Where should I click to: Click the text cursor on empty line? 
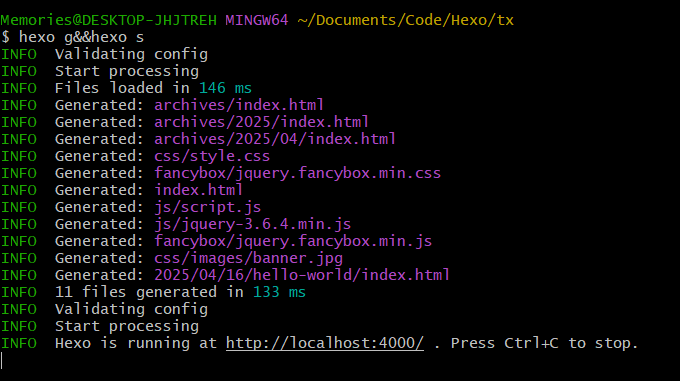click(x=2, y=361)
